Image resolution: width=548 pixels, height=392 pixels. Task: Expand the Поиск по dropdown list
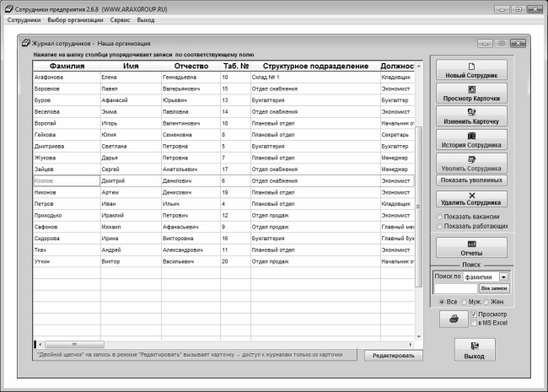point(503,277)
